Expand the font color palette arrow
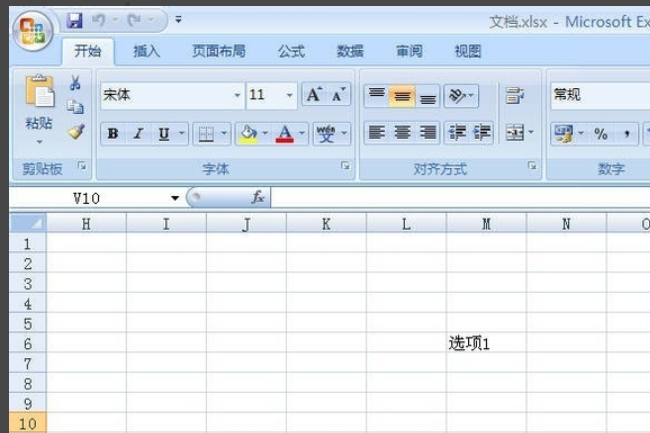Viewport: 650px width, 433px height. [x=302, y=133]
